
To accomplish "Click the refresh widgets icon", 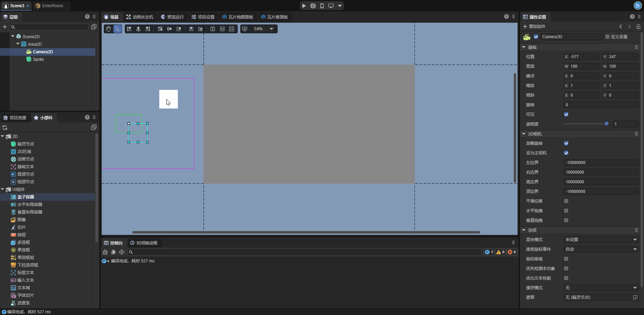I will [5, 128].
